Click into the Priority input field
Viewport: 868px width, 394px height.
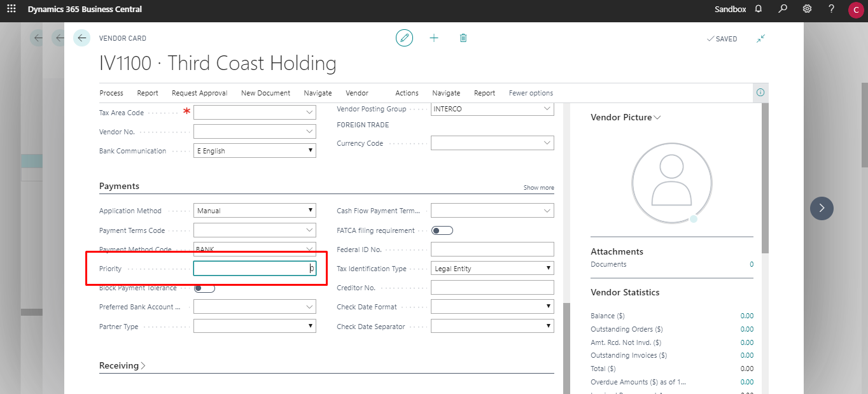(255, 269)
